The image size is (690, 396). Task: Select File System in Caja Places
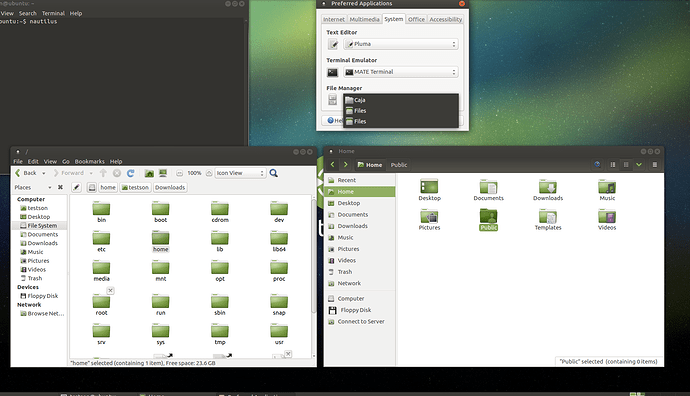pyautogui.click(x=39, y=225)
